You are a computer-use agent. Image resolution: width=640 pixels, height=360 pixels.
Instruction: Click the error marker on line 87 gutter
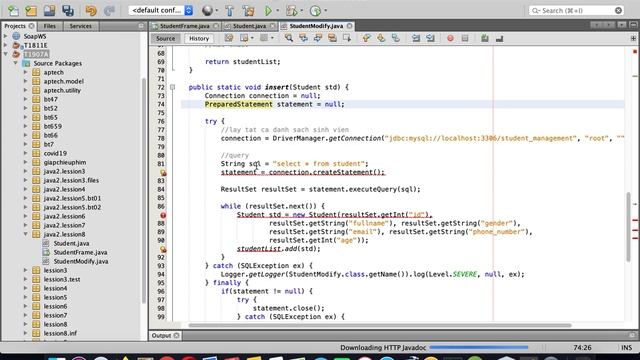coord(163,215)
